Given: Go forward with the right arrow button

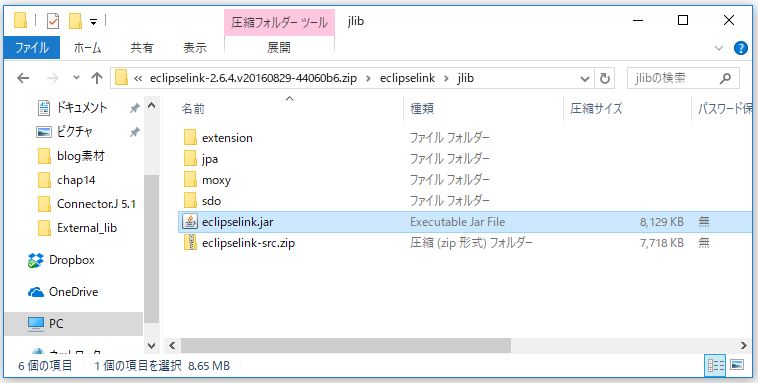Looking at the screenshot, I should coord(52,78).
